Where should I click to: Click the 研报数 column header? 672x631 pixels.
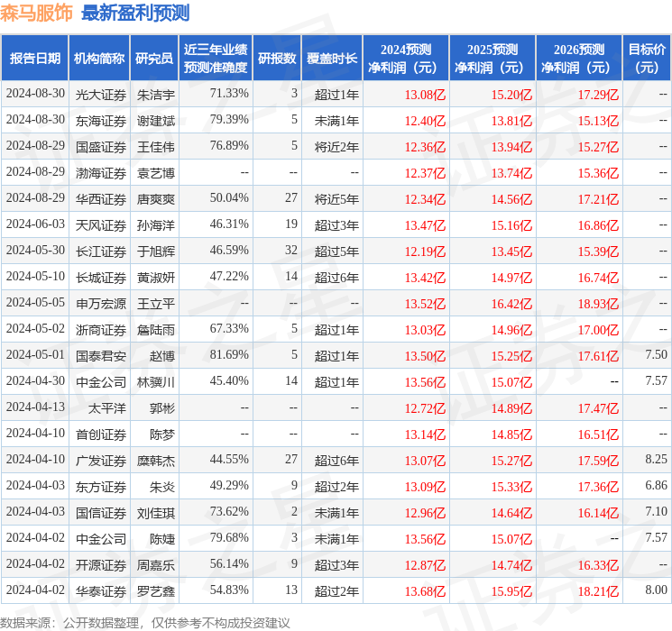coord(277,59)
